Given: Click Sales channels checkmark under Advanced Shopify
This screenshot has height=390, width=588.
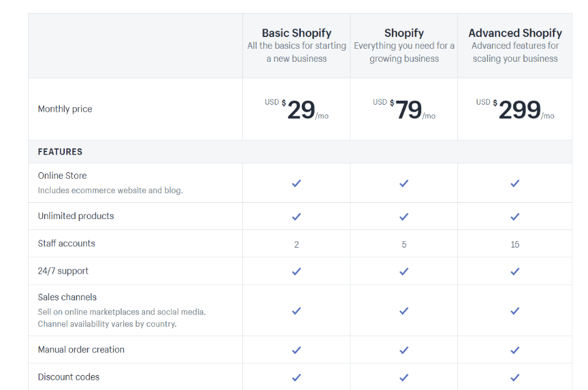Looking at the screenshot, I should tap(515, 311).
